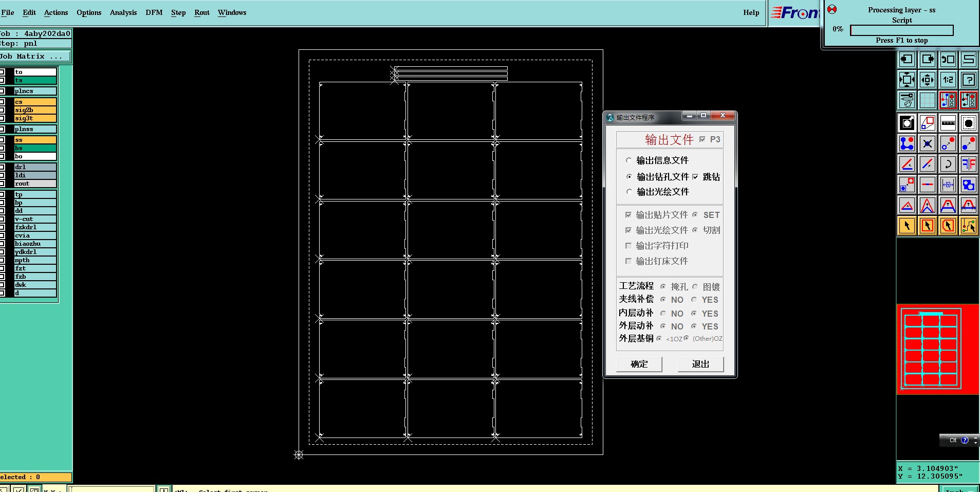Image resolution: width=980 pixels, height=492 pixels.
Task: Click the zoom home fit-to-window icon
Action: pyautogui.click(x=907, y=80)
